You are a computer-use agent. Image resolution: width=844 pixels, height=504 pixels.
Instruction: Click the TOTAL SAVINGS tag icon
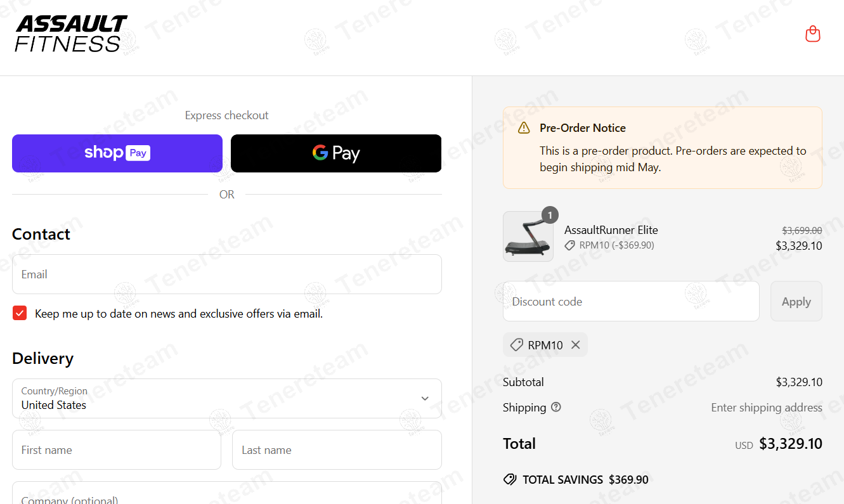coord(510,479)
